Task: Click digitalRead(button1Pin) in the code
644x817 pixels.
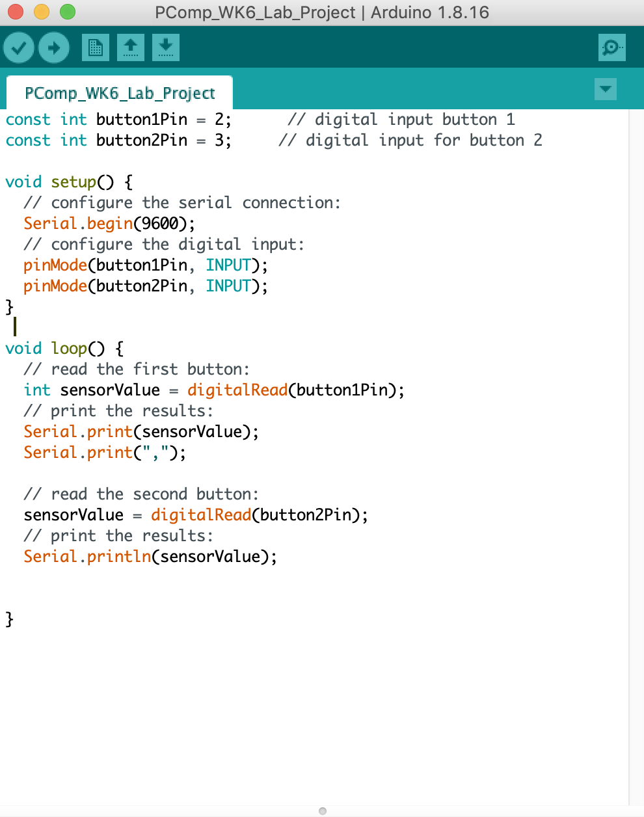Action: [295, 390]
